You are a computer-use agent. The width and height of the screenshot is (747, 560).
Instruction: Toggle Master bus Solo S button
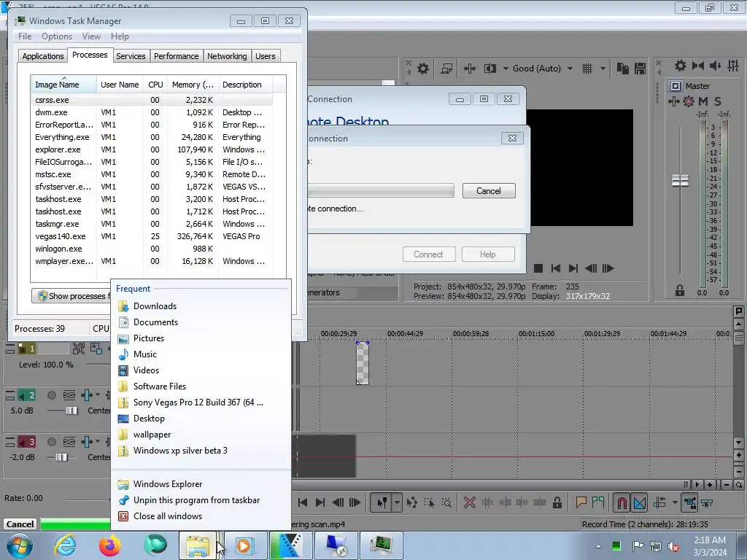[x=718, y=101]
